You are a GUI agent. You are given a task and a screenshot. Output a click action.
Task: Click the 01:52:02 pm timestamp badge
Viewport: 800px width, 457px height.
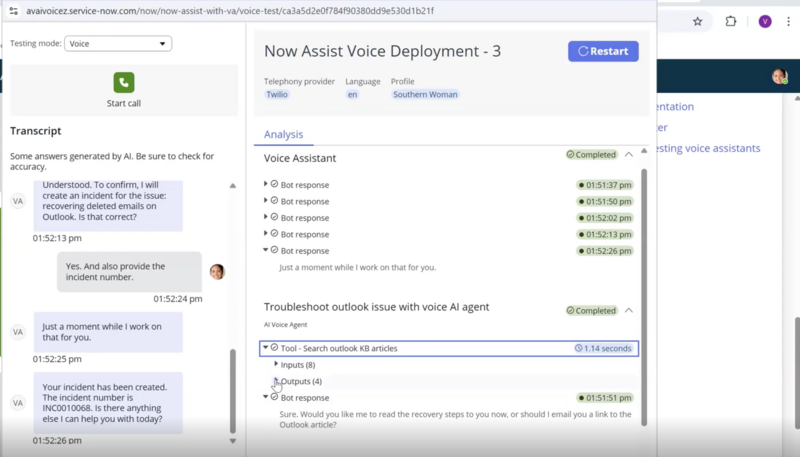coord(605,218)
